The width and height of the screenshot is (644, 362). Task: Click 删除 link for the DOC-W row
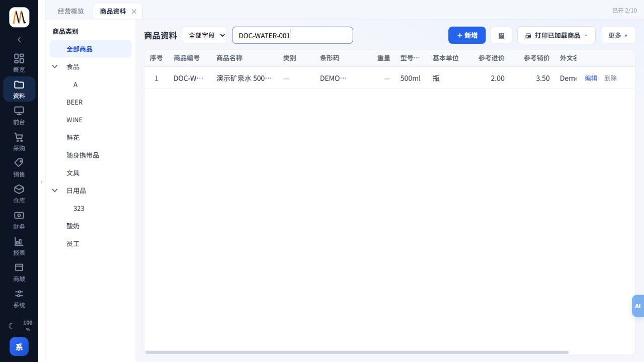(x=610, y=78)
